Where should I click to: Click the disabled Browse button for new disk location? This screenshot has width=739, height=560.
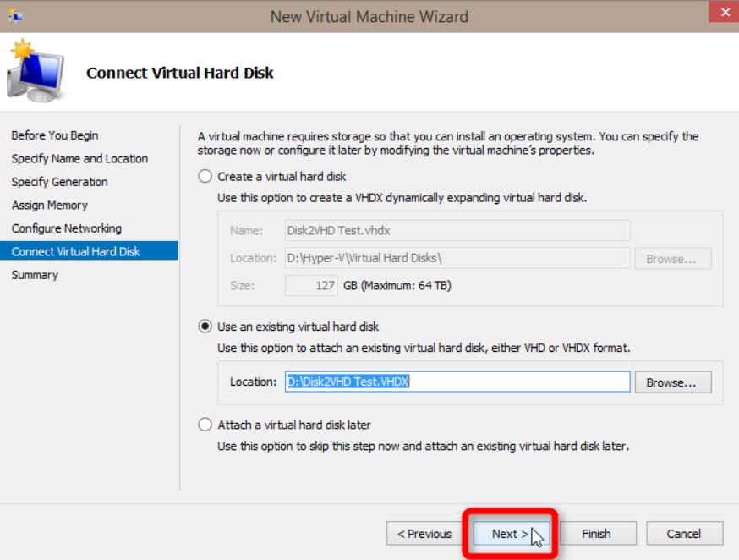click(673, 259)
